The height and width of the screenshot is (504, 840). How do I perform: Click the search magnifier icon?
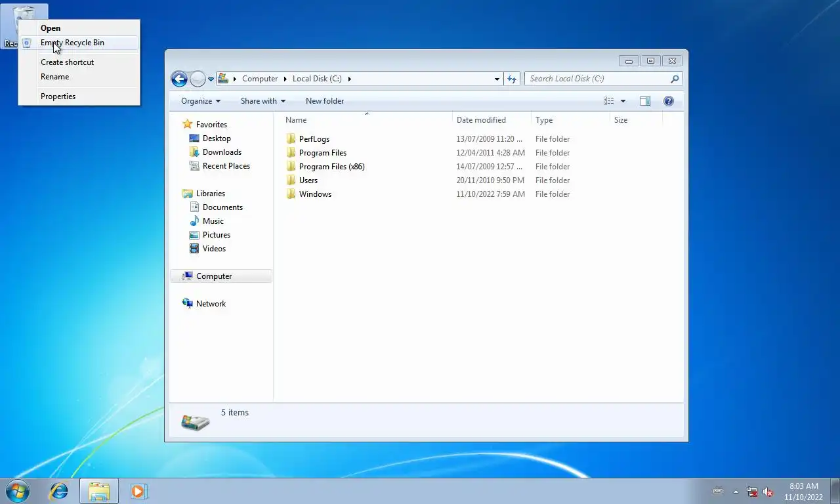point(675,79)
